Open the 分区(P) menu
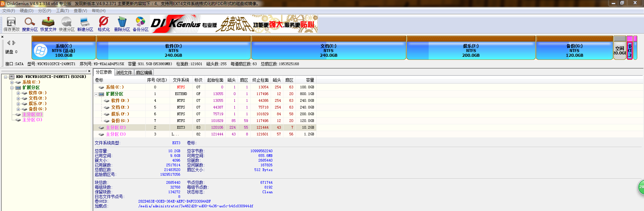 coord(45,11)
